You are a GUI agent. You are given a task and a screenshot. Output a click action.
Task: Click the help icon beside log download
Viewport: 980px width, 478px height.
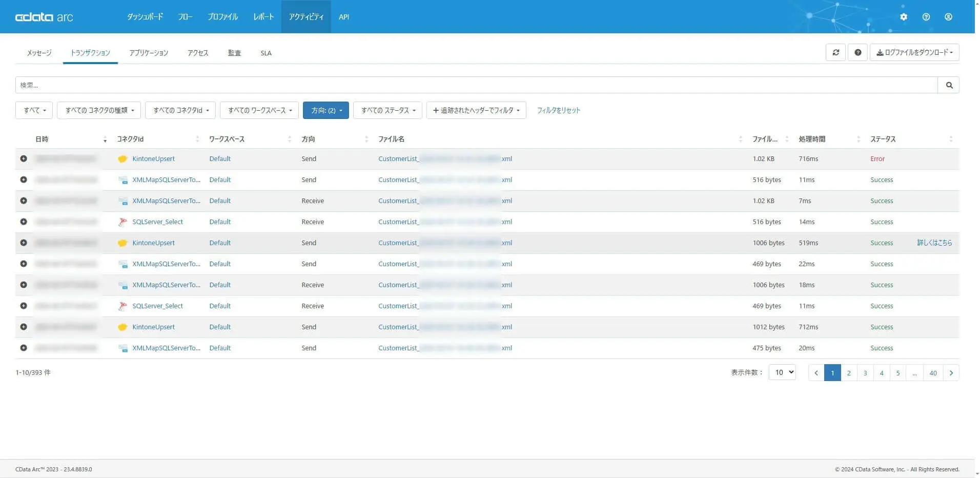point(857,52)
